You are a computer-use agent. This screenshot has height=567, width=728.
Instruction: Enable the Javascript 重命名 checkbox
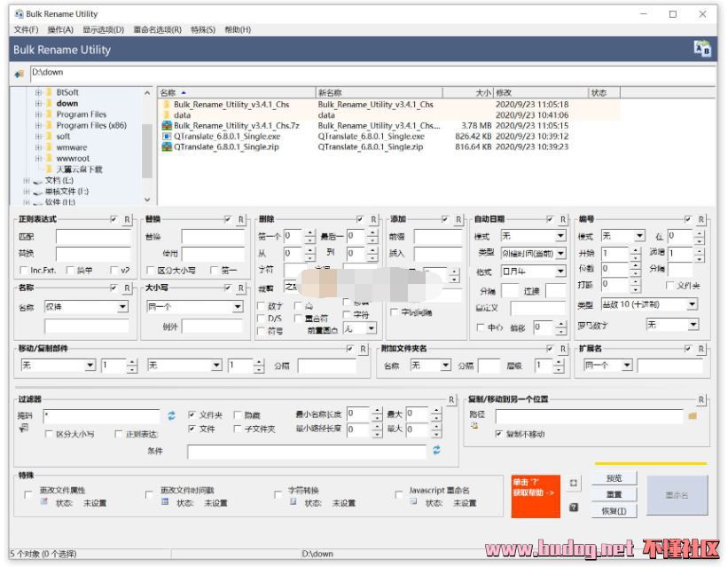(x=398, y=494)
